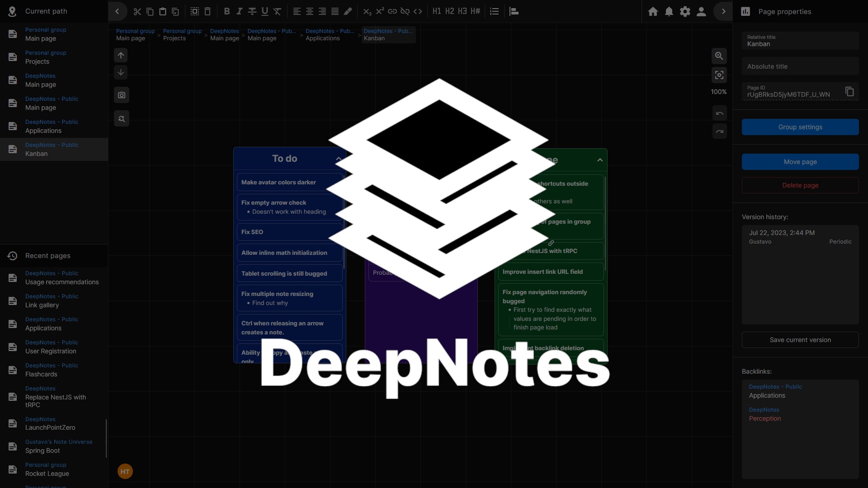Toggle bold text formatting

click(x=227, y=12)
